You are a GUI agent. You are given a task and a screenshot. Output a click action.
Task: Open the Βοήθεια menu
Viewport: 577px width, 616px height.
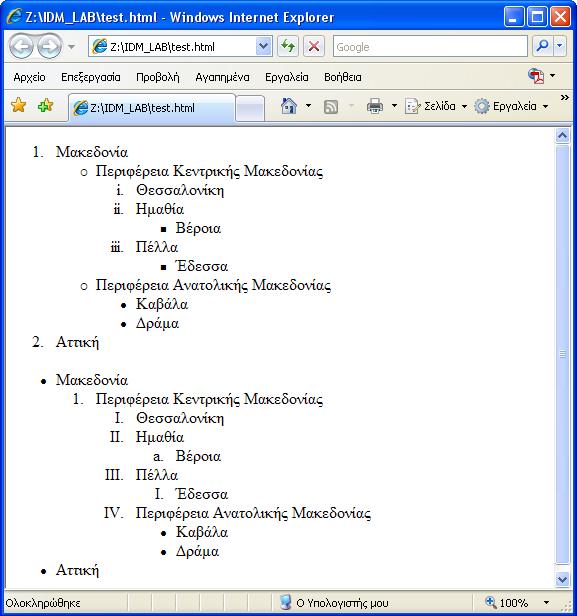click(343, 77)
